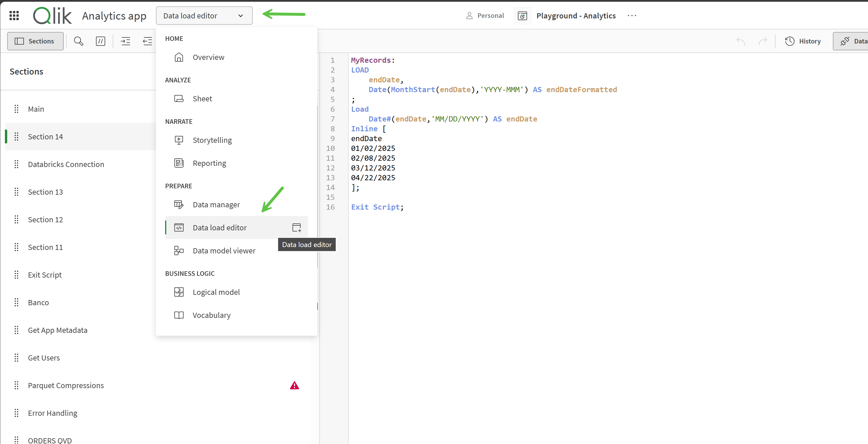Image resolution: width=868 pixels, height=444 pixels.
Task: Toggle the Sections panel button
Action: coord(35,41)
